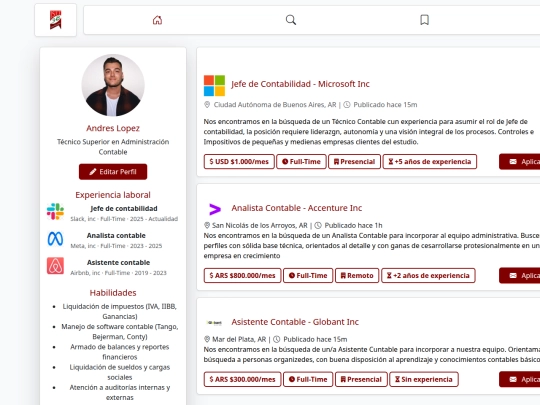540x405 pixels.
Task: Click the Microsoft logo on first job card
Action: tap(214, 85)
